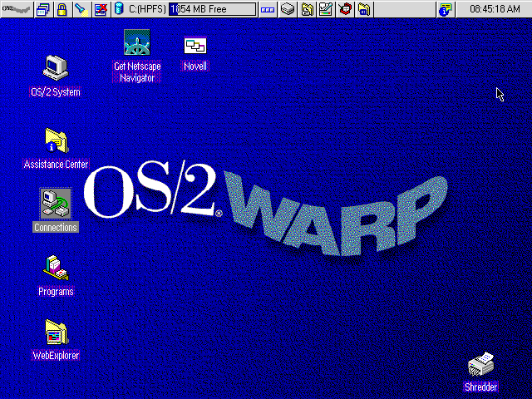
Task: Select the Novell desktop icon
Action: [195, 54]
